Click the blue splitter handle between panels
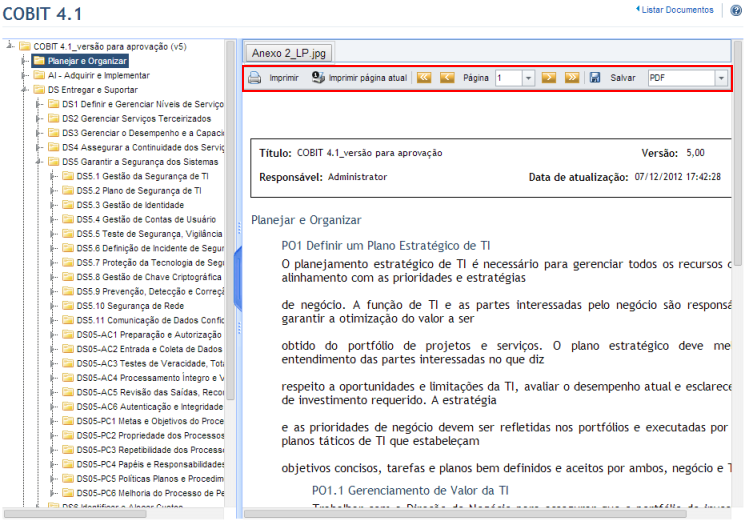 [239, 279]
